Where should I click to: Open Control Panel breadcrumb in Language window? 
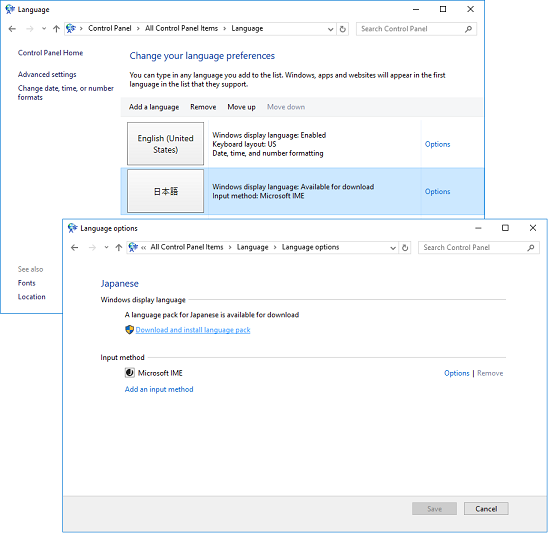click(109, 28)
